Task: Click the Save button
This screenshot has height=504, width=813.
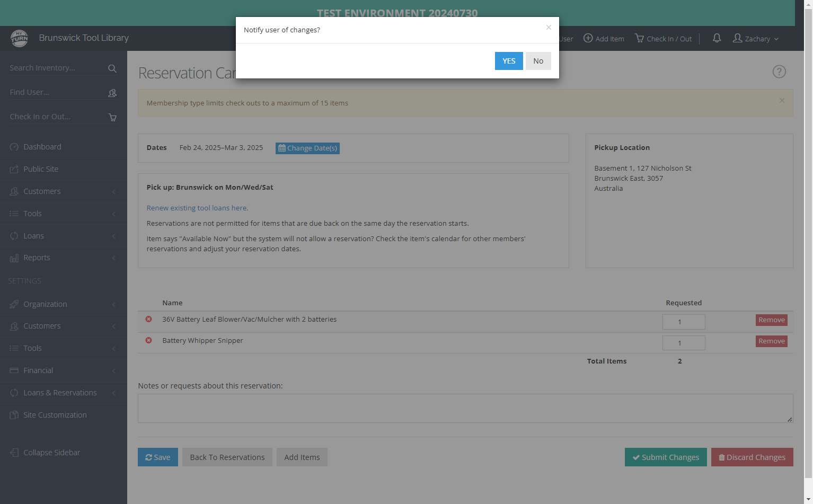Action: [158, 457]
